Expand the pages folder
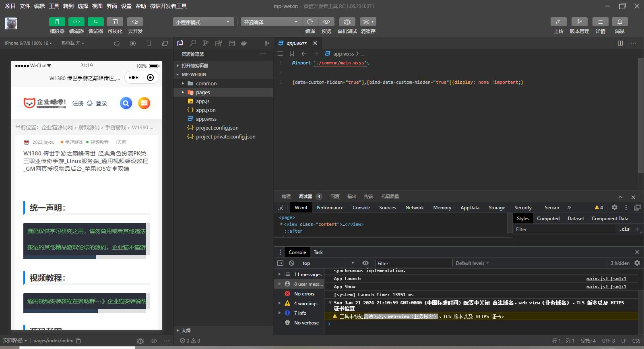This screenshot has height=349, width=644. pyautogui.click(x=203, y=92)
